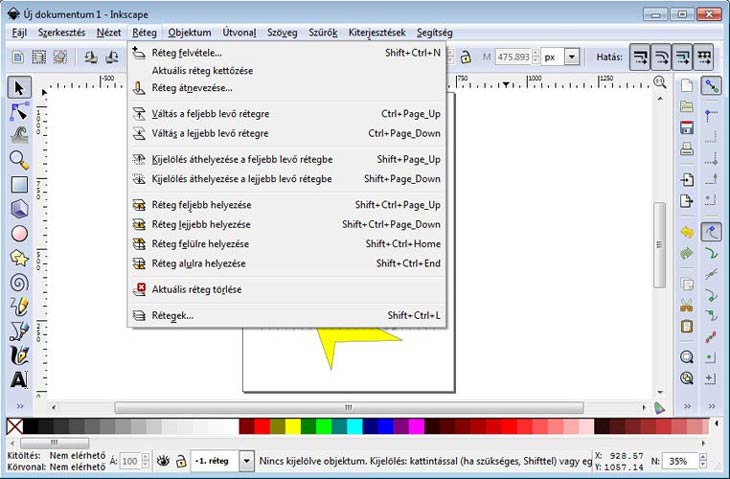Click the Undo arrow icon

tap(687, 232)
